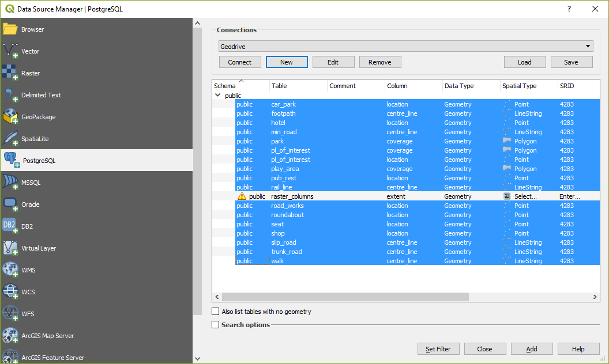Select the hotel table row
The width and height of the screenshot is (609, 364).
[418, 123]
